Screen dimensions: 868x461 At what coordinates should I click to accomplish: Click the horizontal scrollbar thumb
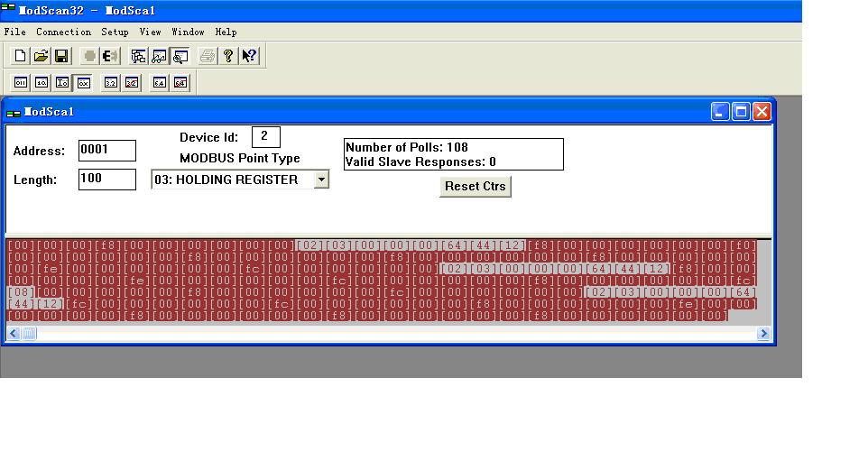coord(29,333)
